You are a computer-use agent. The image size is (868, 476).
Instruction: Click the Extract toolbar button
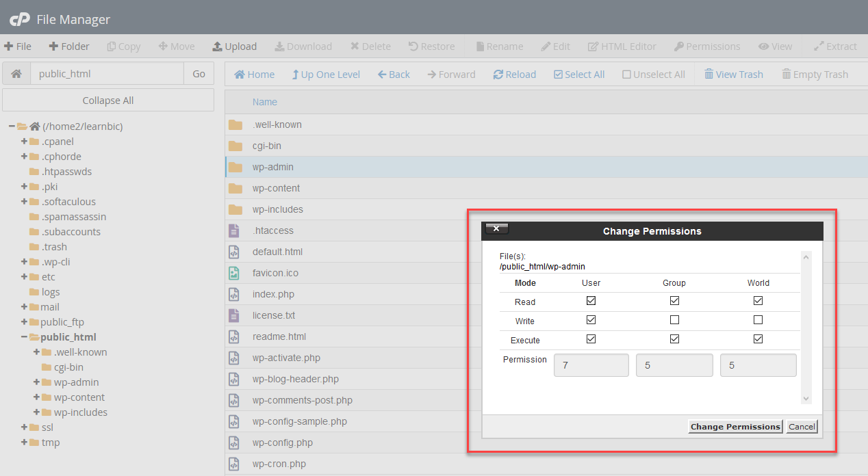[x=835, y=47]
